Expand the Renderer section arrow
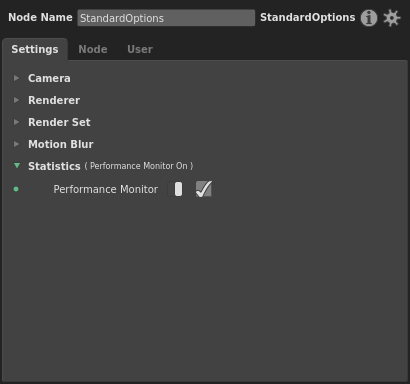This screenshot has width=410, height=384. click(x=16, y=100)
